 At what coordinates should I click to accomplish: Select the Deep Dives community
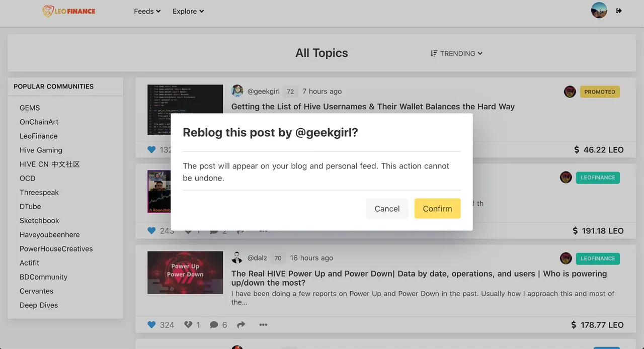(x=39, y=305)
